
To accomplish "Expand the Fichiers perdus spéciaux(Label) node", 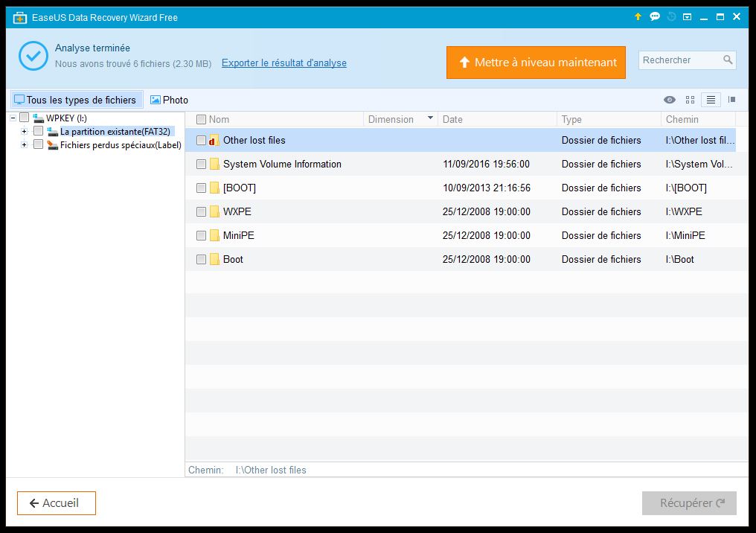I will point(24,144).
